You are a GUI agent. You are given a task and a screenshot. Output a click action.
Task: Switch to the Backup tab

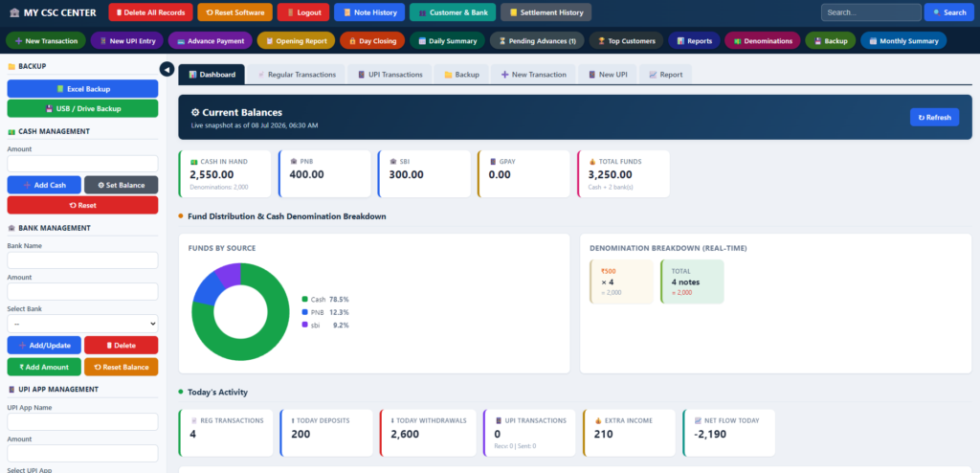click(461, 75)
